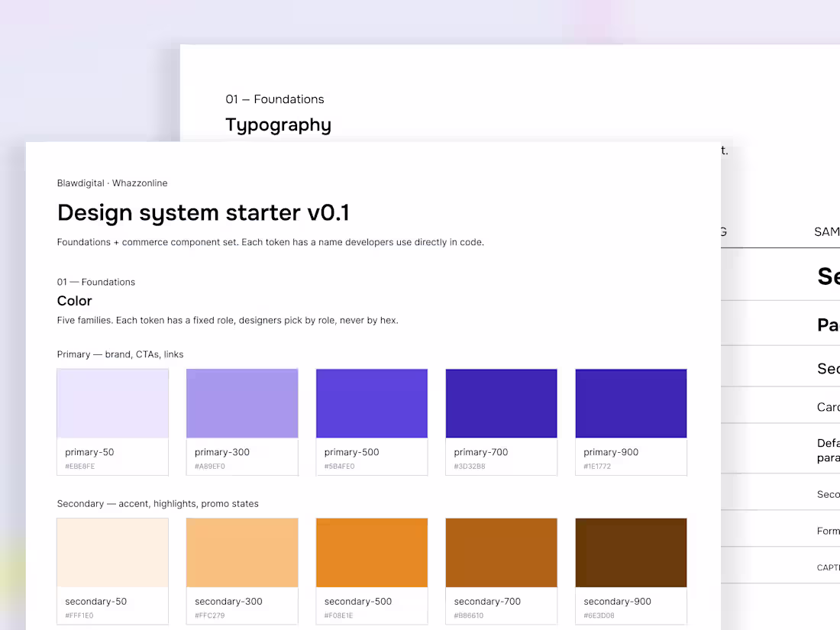The width and height of the screenshot is (840, 630).
Task: Select the secondary-900 dark brown swatch
Action: coord(631,553)
